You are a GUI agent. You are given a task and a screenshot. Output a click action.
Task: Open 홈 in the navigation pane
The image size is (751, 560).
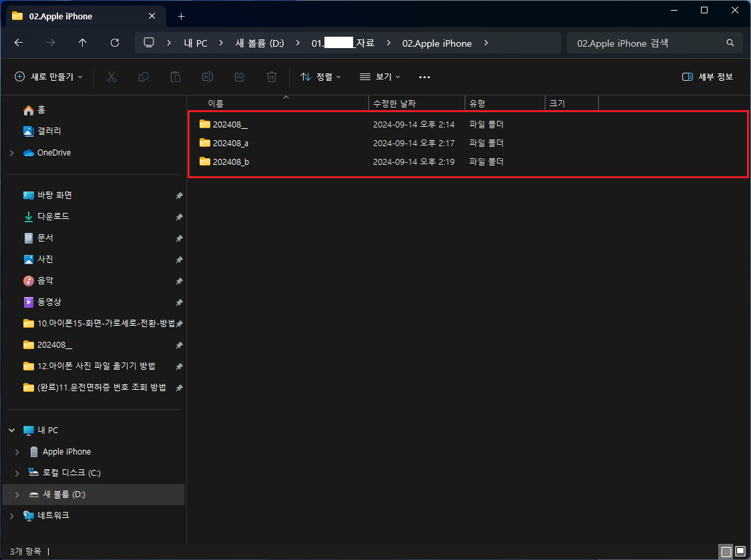click(x=35, y=110)
